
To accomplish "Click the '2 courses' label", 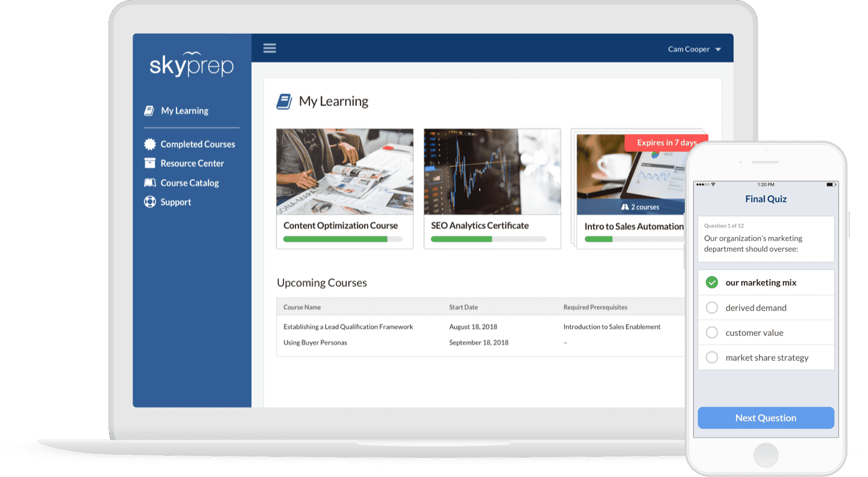I will tap(645, 207).
